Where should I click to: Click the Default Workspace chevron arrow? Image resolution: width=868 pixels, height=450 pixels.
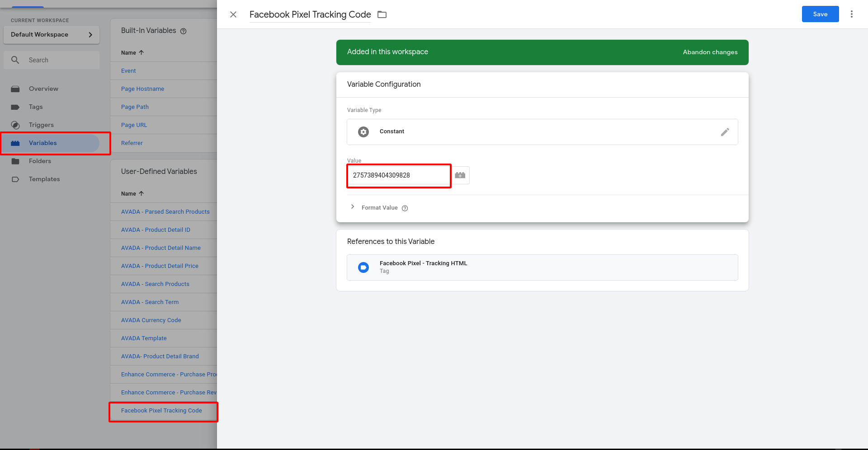[x=90, y=35]
